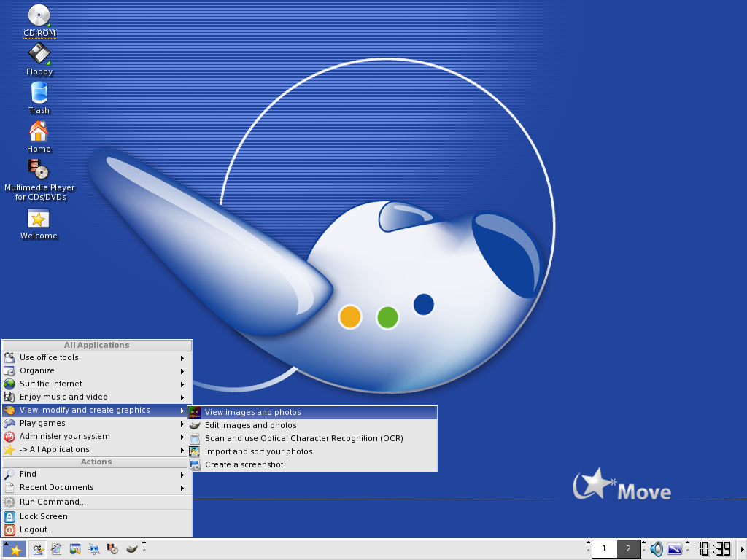Open the Floppy desktop icon

[39, 59]
